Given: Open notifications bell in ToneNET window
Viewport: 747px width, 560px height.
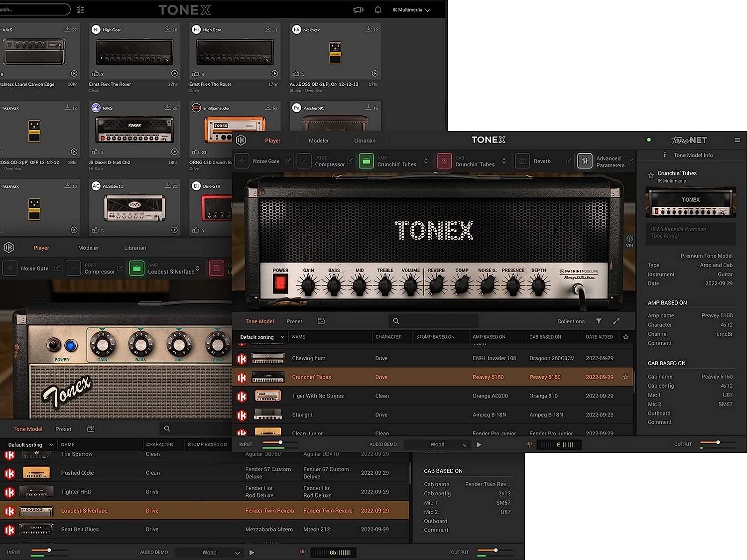Looking at the screenshot, I should [378, 9].
